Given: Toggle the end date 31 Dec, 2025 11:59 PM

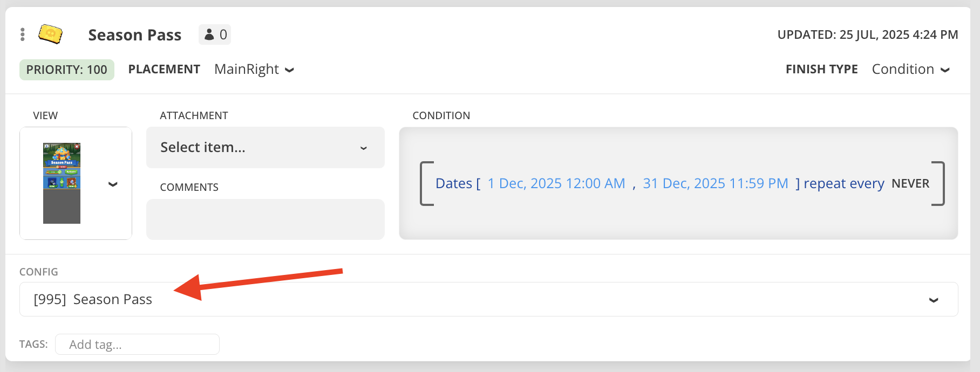Looking at the screenshot, I should click(714, 183).
